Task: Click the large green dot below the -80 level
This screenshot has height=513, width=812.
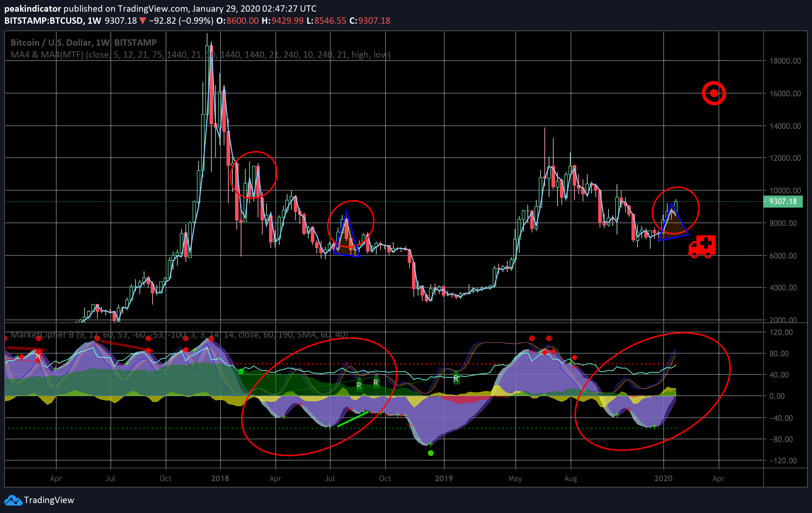Action: pyautogui.click(x=430, y=453)
